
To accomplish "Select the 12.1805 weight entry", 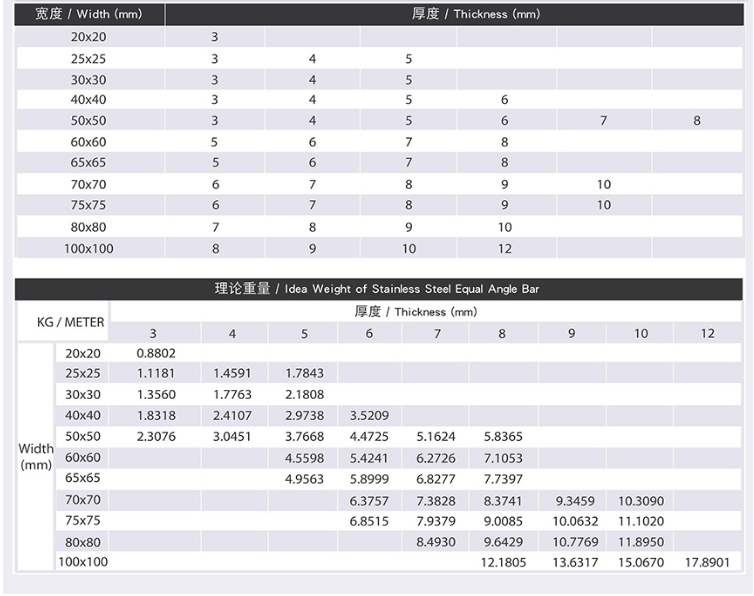I will (503, 563).
